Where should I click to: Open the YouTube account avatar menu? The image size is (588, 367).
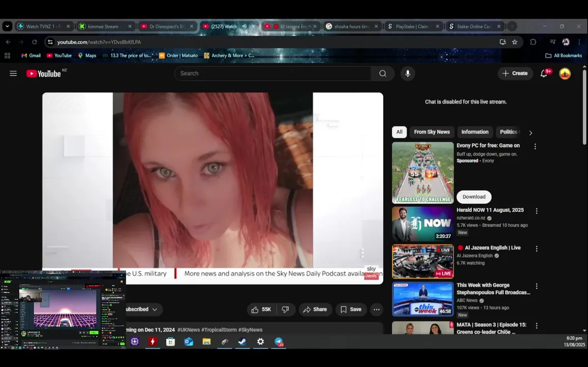click(x=565, y=73)
